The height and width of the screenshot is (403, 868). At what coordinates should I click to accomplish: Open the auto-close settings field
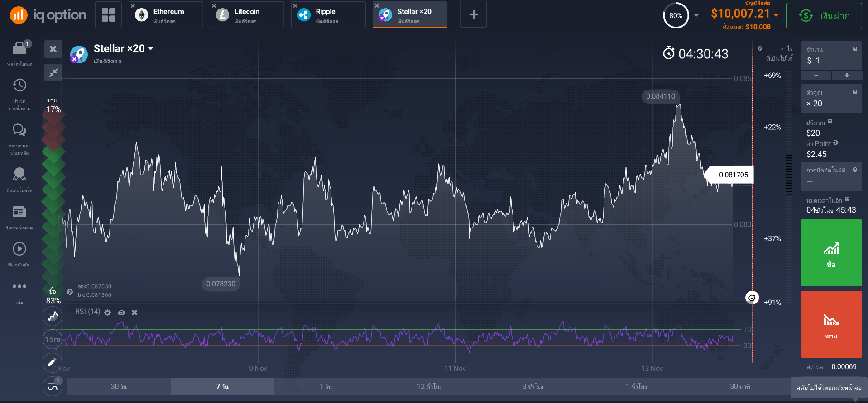click(x=831, y=176)
